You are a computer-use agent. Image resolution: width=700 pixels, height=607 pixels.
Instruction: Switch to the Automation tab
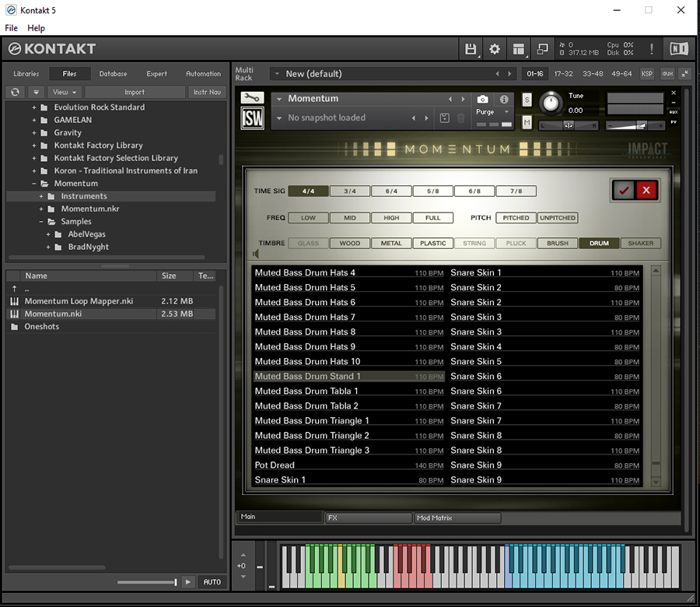coord(203,74)
